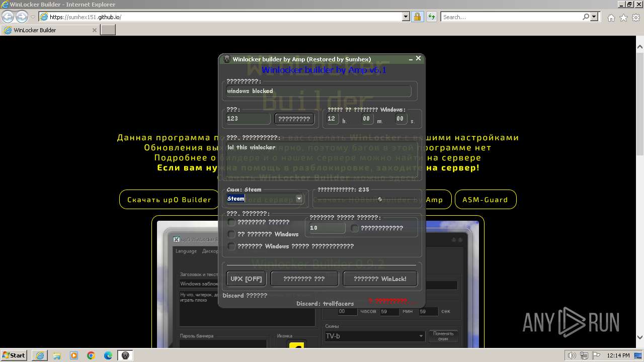
Task: Toggle the checkbox beside attempts field
Action: point(355,228)
